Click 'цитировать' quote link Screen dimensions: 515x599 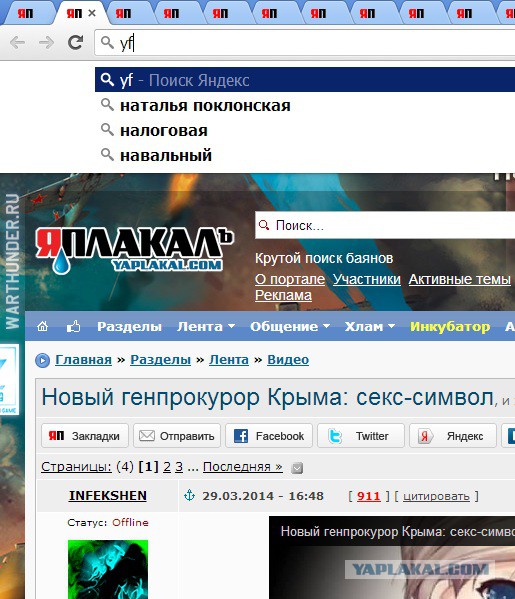436,497
